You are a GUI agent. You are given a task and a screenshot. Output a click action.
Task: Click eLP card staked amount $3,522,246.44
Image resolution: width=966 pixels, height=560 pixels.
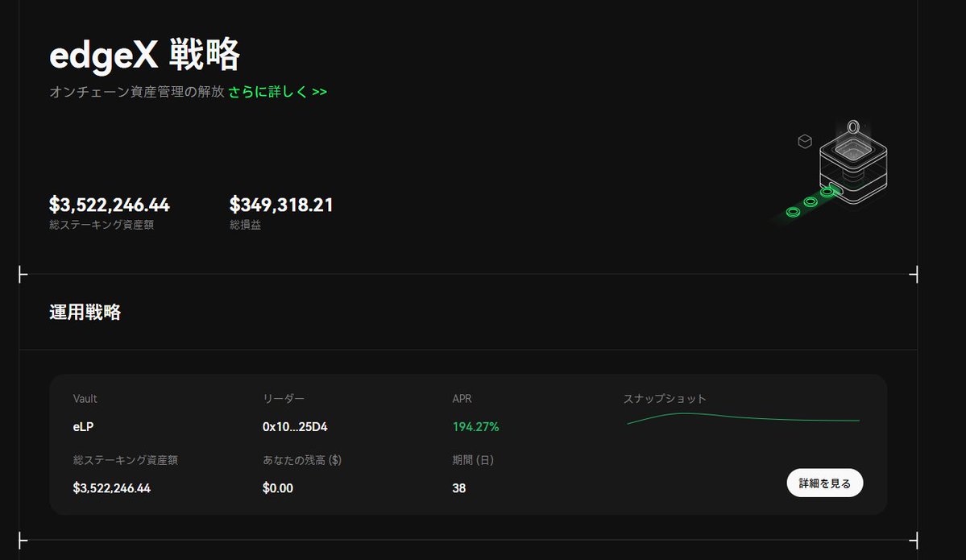coord(111,488)
